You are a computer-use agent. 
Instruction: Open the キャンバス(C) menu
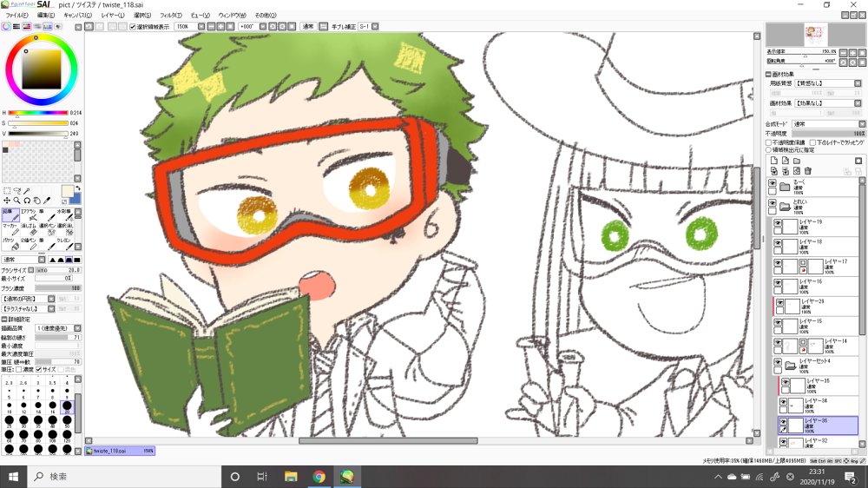pyautogui.click(x=77, y=15)
